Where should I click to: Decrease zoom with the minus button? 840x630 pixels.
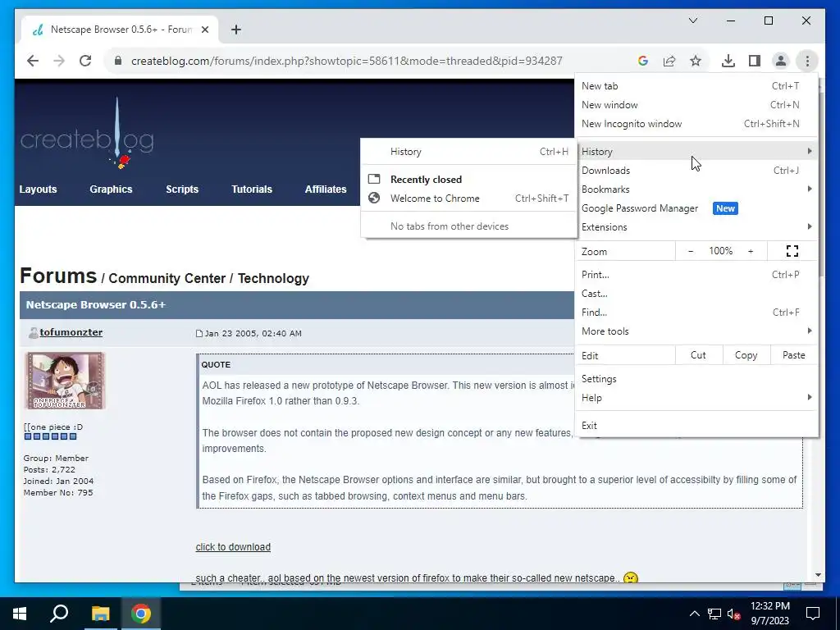[x=691, y=251]
